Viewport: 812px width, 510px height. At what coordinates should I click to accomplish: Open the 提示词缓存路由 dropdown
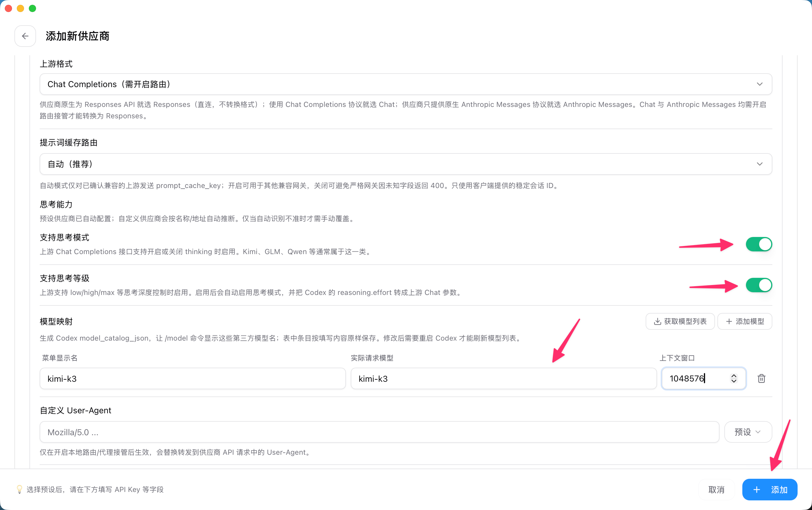[x=406, y=164]
